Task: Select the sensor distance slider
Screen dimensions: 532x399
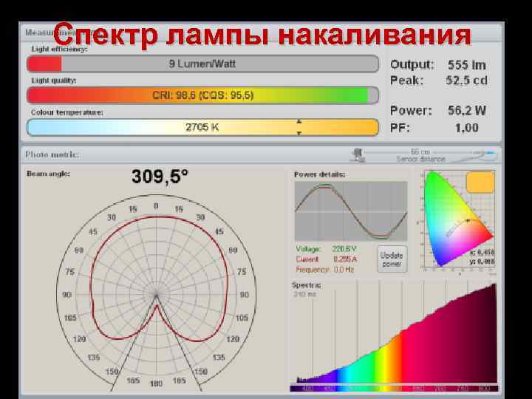Action: click(429, 154)
